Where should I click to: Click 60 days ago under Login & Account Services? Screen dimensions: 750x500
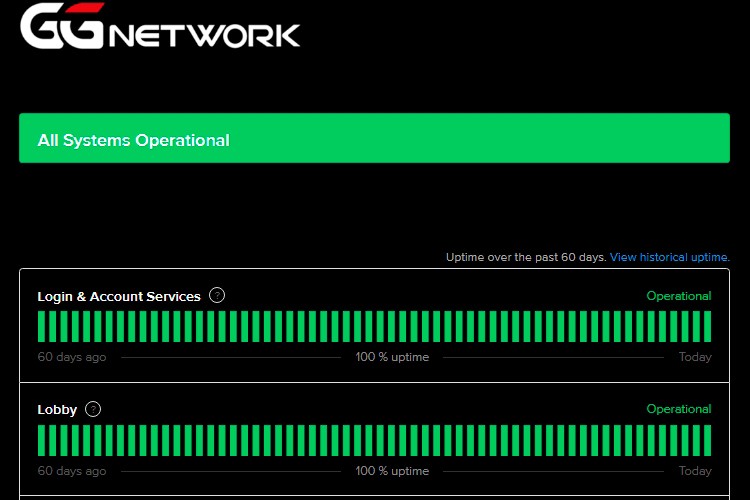72,357
